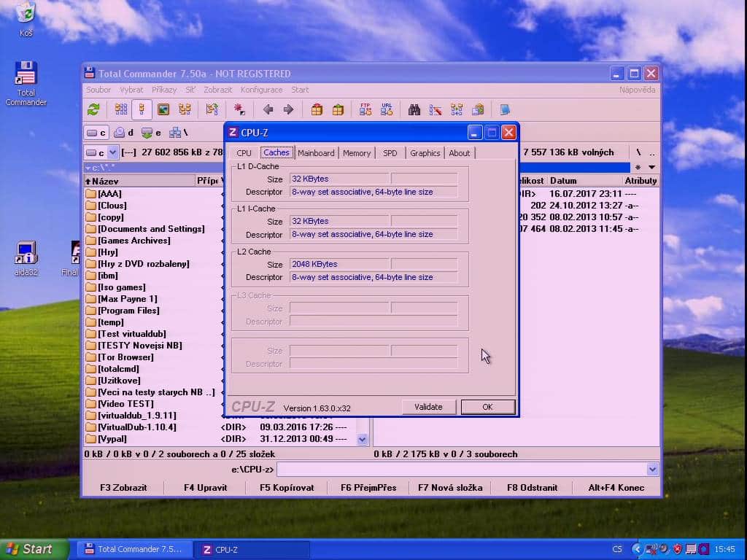Expand the command line history dropdown
The height and width of the screenshot is (560, 747).
(x=652, y=470)
